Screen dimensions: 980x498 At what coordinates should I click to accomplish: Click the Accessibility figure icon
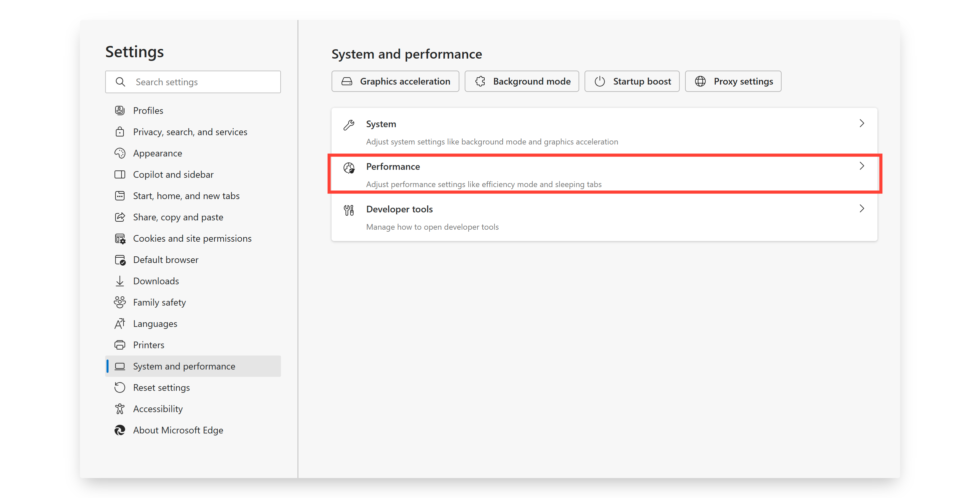[120, 409]
